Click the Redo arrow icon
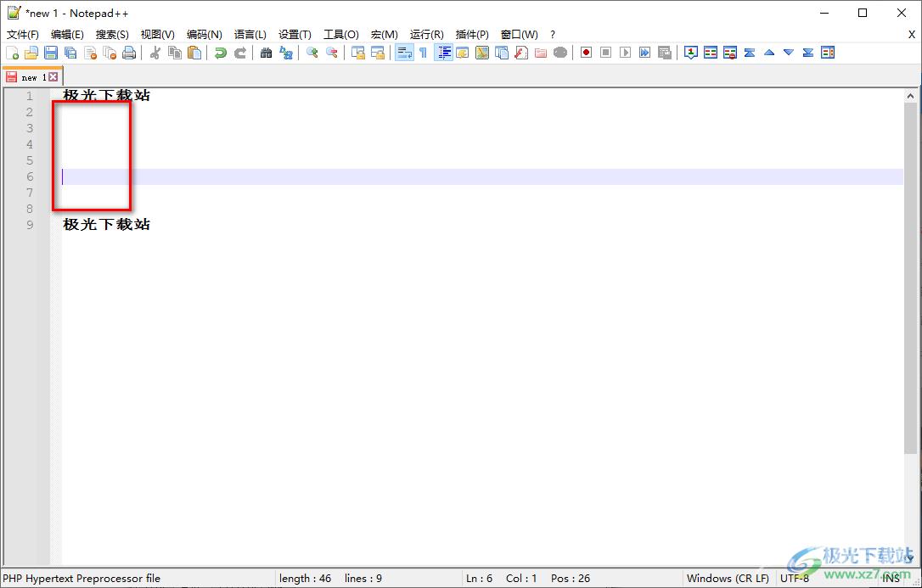The width and height of the screenshot is (922, 588). pos(240,53)
